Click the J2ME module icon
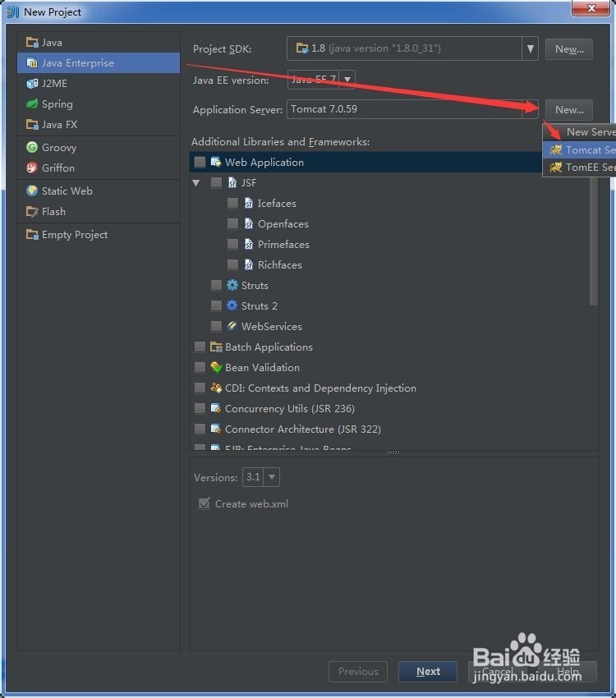The width and height of the screenshot is (616, 698). [x=32, y=83]
